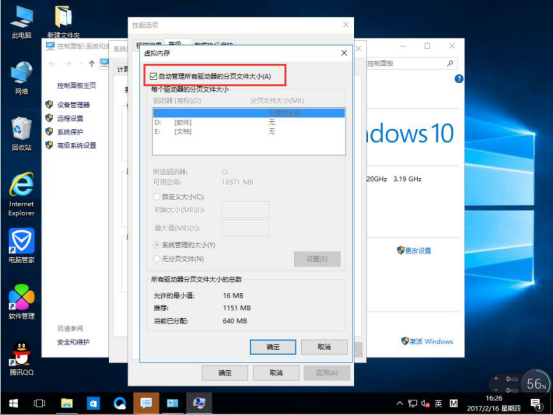Select the 无分页文件 radio button
Image resolution: width=553 pixels, height=415 pixels.
[x=157, y=258]
